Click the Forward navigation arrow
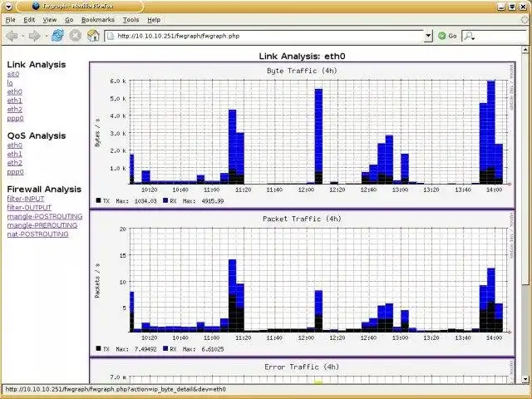 (34, 36)
